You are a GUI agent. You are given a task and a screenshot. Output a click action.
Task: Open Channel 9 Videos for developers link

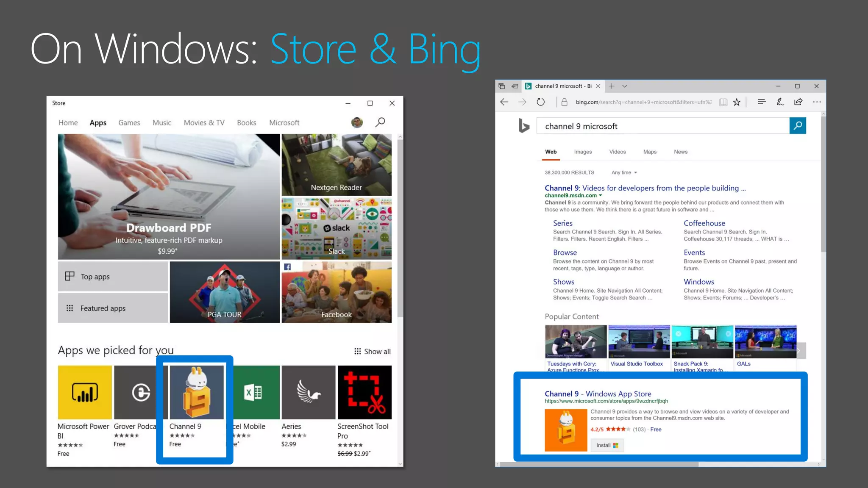[645, 188]
